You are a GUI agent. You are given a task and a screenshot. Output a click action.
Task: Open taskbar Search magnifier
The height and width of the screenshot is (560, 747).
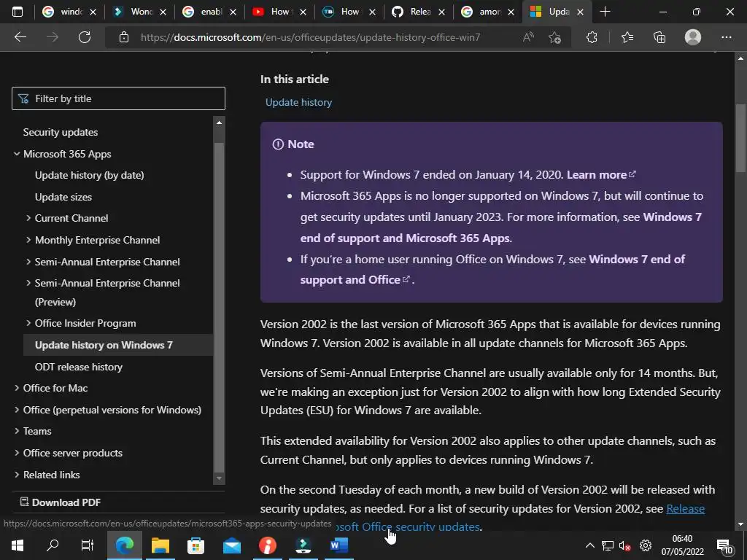pyautogui.click(x=53, y=545)
